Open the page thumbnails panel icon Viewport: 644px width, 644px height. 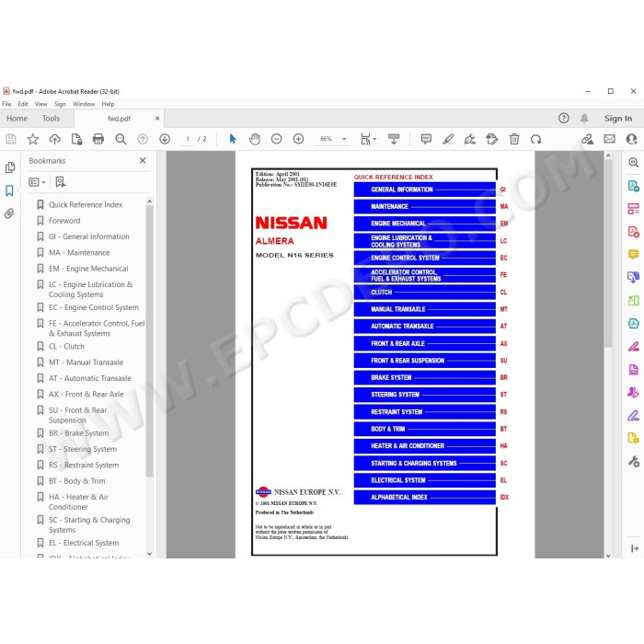coord(10,167)
